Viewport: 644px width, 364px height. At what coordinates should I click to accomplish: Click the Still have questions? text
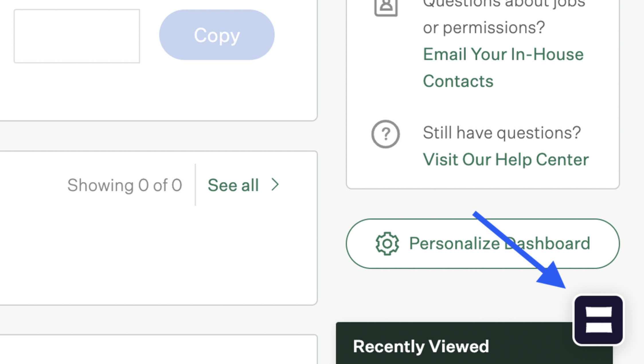click(502, 133)
